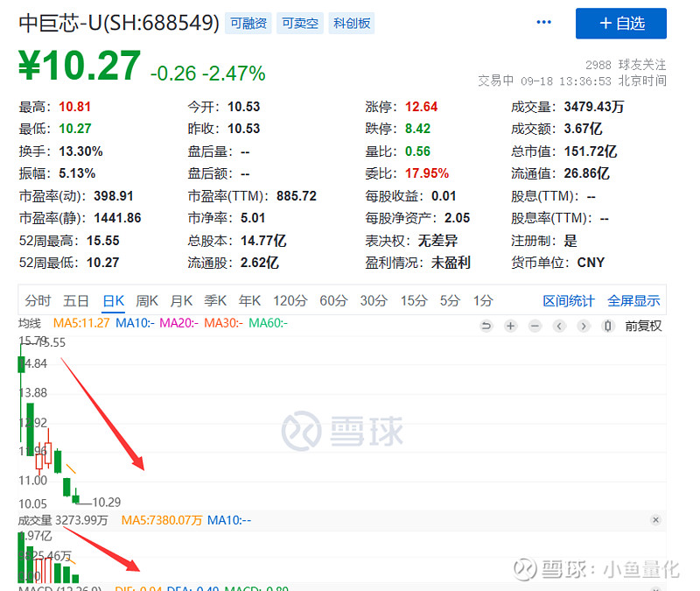700x591 pixels.
Task: Click the MA20 moving average label
Action: click(x=179, y=322)
